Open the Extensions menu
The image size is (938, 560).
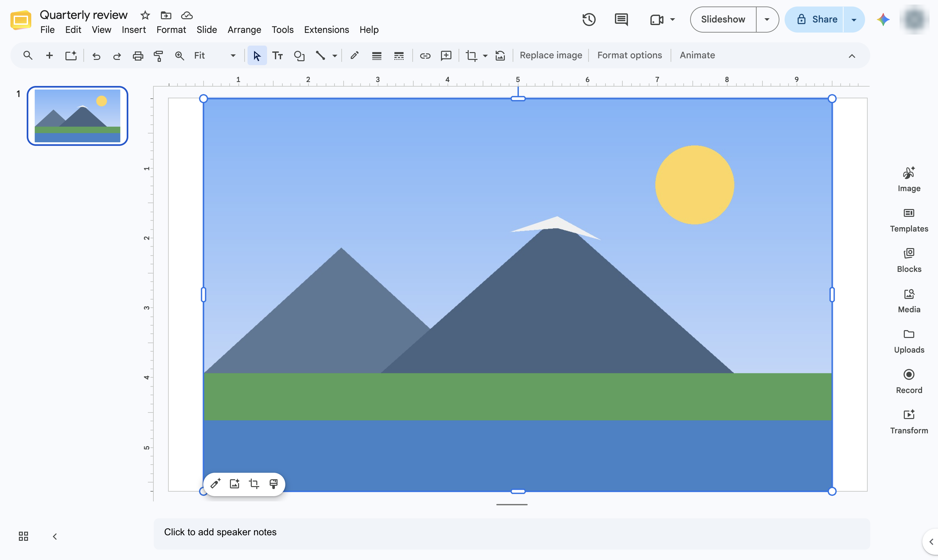326,30
